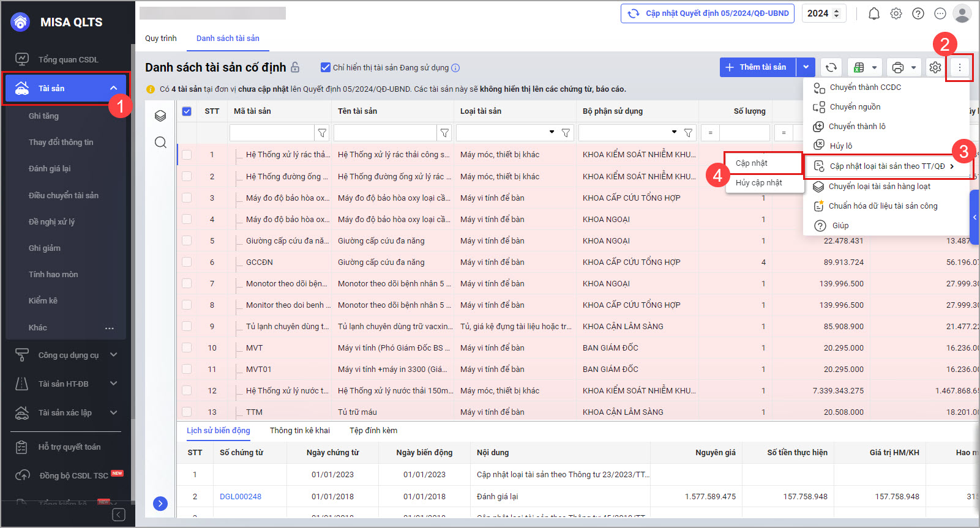This screenshot has height=528, width=980.
Task: Tick the checkbox for row 7
Action: click(x=187, y=283)
